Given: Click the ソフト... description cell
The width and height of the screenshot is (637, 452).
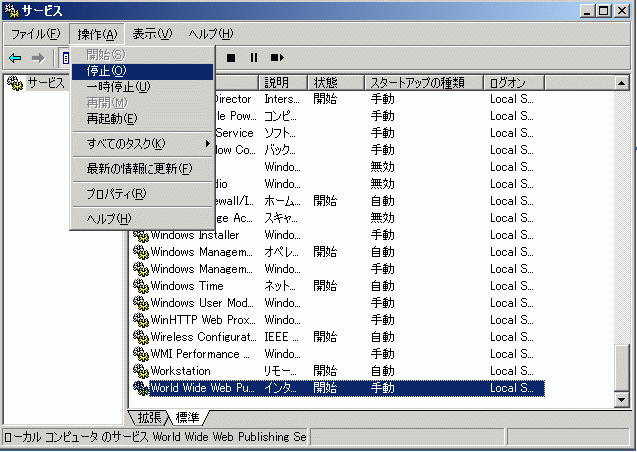Looking at the screenshot, I should click(x=280, y=133).
